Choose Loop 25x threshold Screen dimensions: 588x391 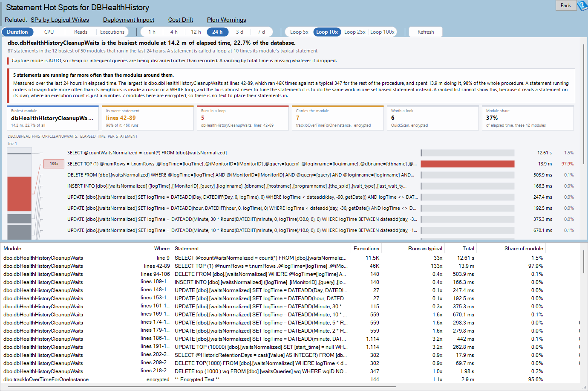pos(355,32)
